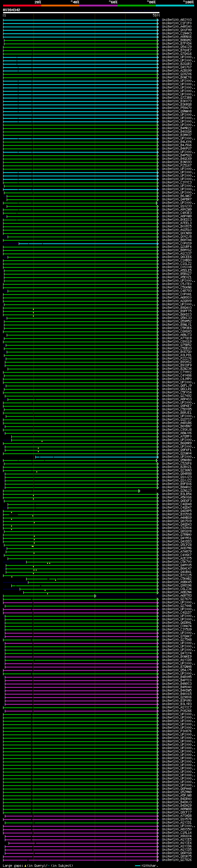Choose label UniRef100_Q9NW08
This screenshot has width=197, height=868.
177,111
